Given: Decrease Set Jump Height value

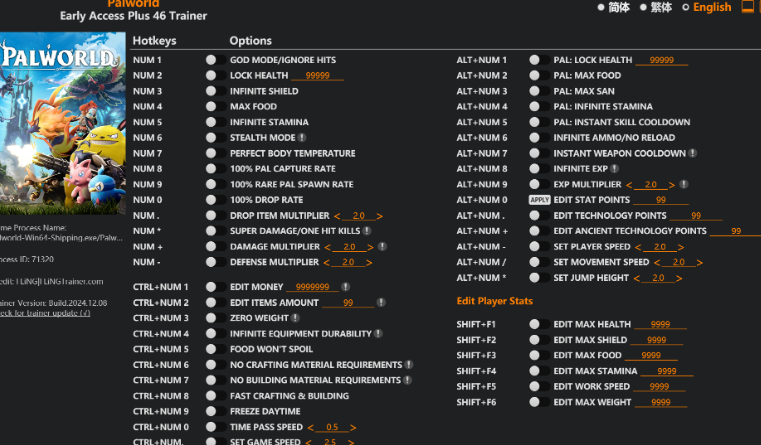Looking at the screenshot, I should click(636, 278).
